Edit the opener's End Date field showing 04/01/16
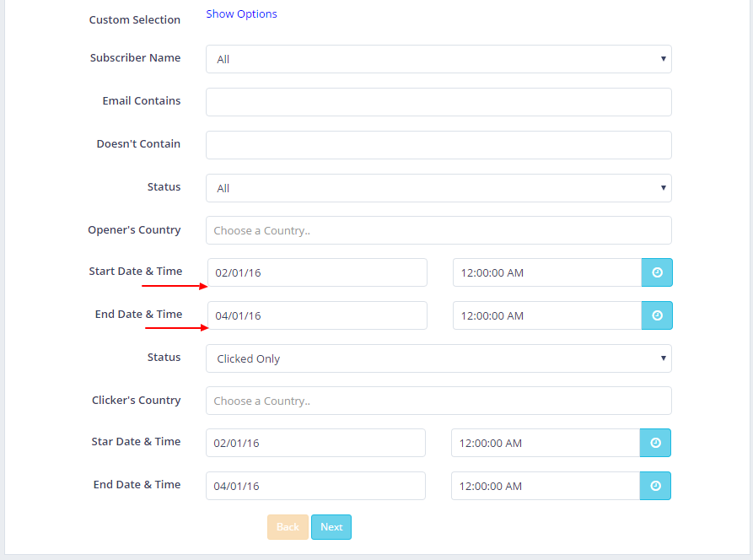Viewport: 753px width, 560px height. point(317,315)
